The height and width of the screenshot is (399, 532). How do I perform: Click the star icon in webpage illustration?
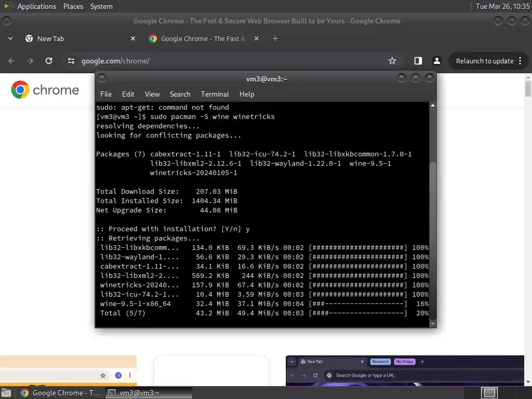[103, 375]
